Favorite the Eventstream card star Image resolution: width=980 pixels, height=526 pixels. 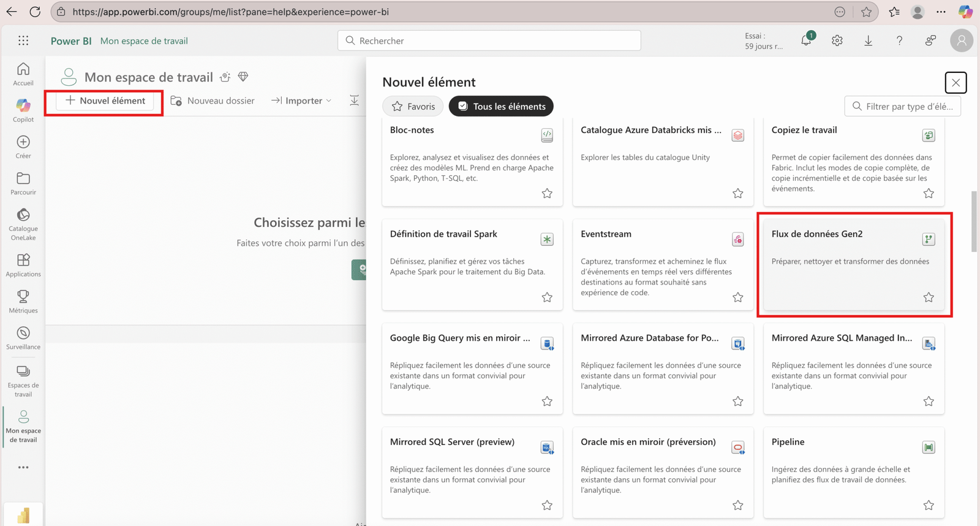738,297
